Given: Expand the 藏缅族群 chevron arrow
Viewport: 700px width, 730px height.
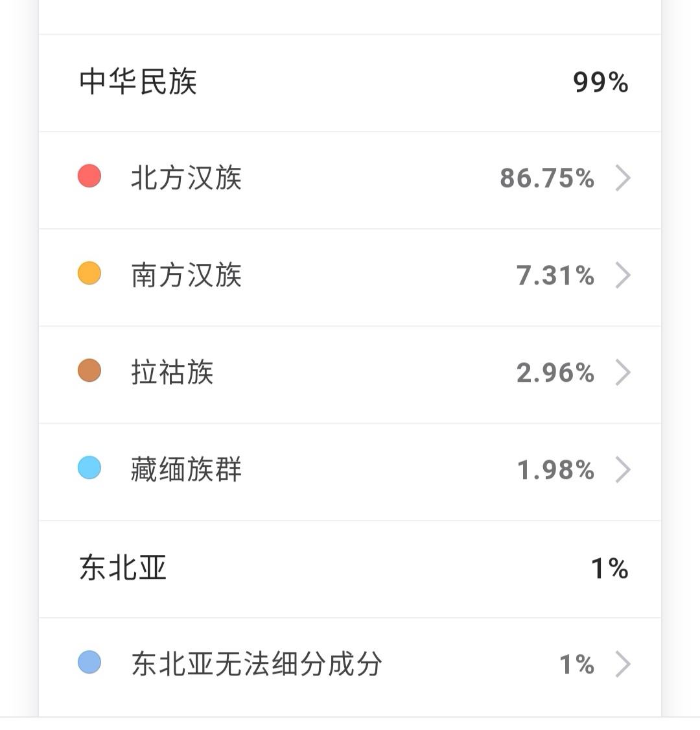Looking at the screenshot, I should click(x=623, y=470).
